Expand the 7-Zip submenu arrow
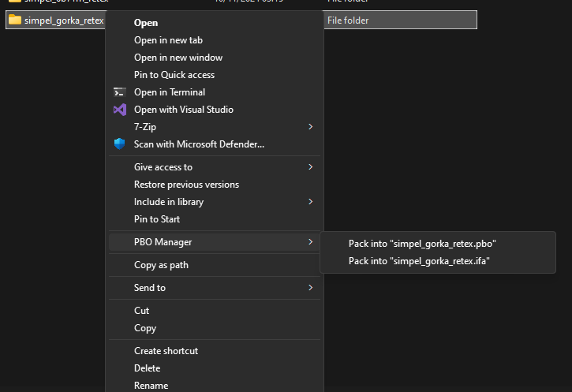Viewport: 572px width, 392px height. tap(311, 126)
